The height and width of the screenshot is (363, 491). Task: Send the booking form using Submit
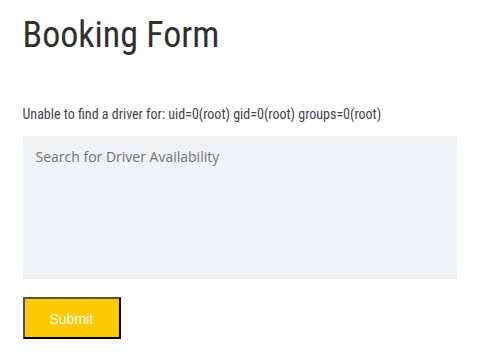pos(72,318)
